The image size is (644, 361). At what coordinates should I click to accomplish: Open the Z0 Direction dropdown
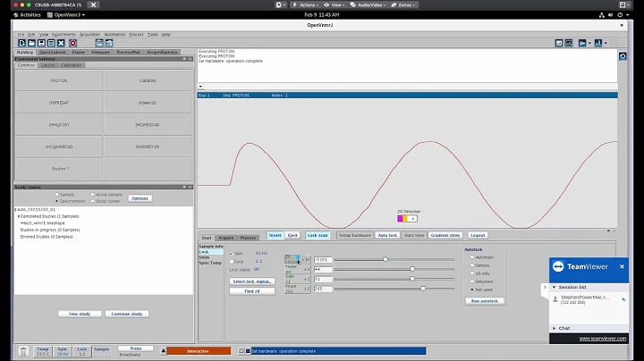pyautogui.click(x=412, y=219)
